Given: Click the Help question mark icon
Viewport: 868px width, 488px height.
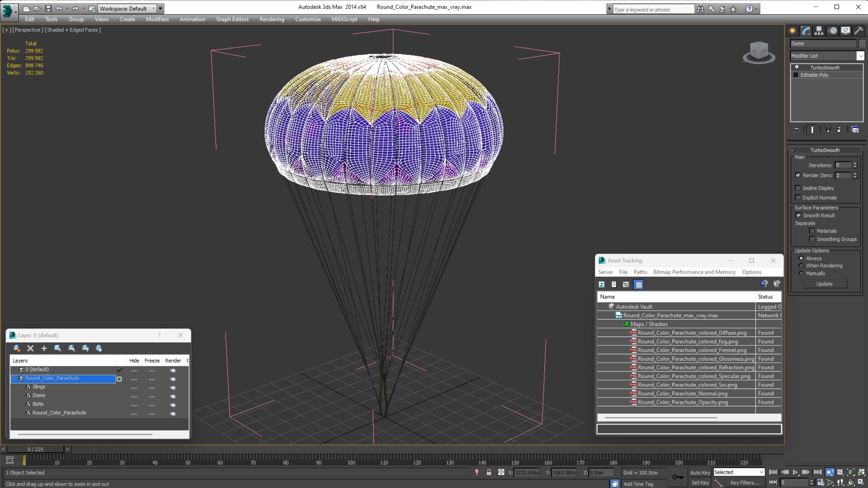Looking at the screenshot, I should click(749, 9).
